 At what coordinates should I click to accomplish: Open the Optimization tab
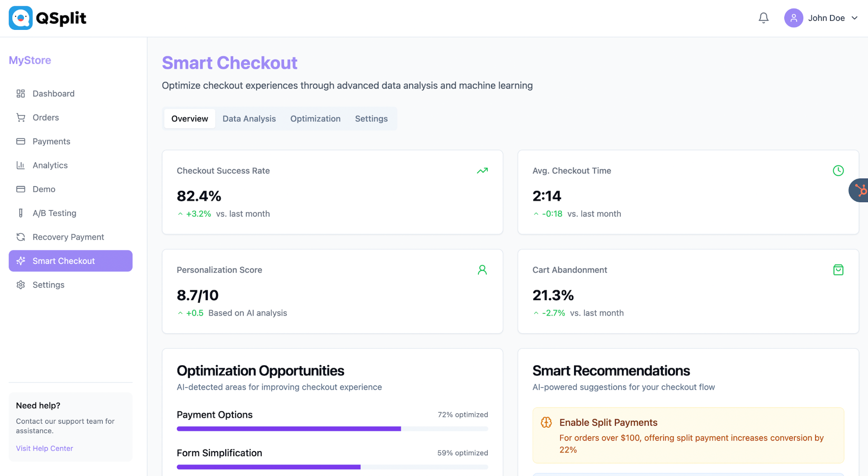pos(315,119)
